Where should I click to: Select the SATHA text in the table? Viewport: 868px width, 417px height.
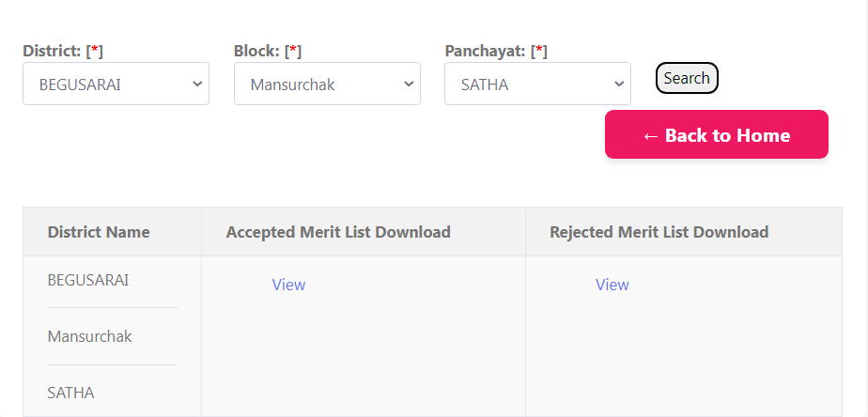coord(71,393)
